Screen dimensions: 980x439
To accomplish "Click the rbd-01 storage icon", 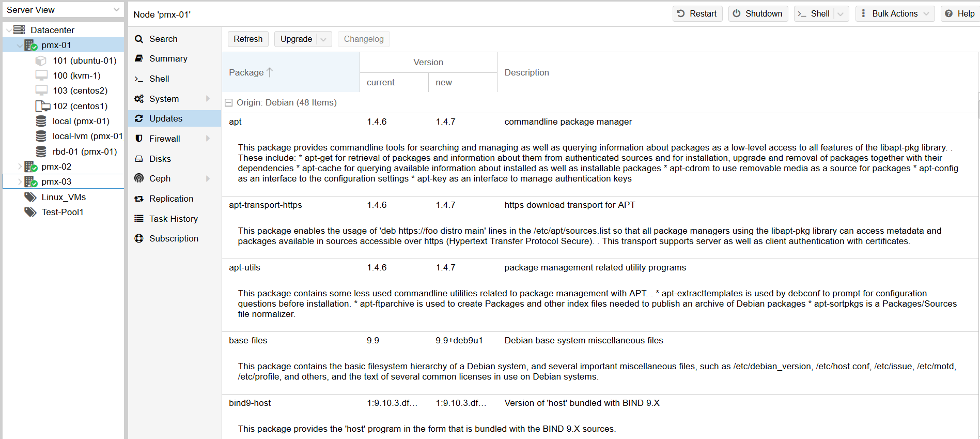I will [x=41, y=152].
